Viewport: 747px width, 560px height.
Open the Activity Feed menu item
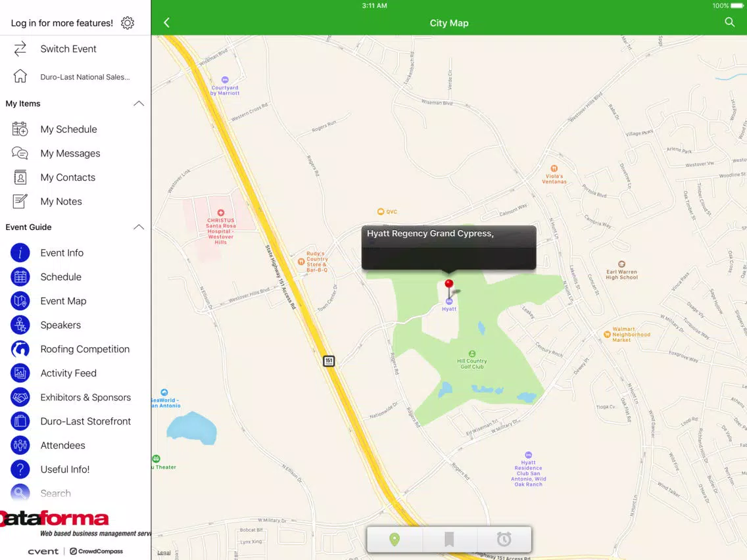75,373
